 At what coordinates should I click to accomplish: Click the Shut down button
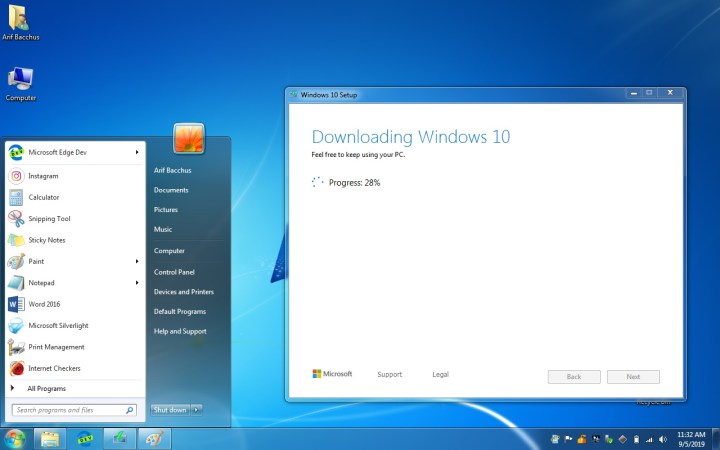(169, 410)
